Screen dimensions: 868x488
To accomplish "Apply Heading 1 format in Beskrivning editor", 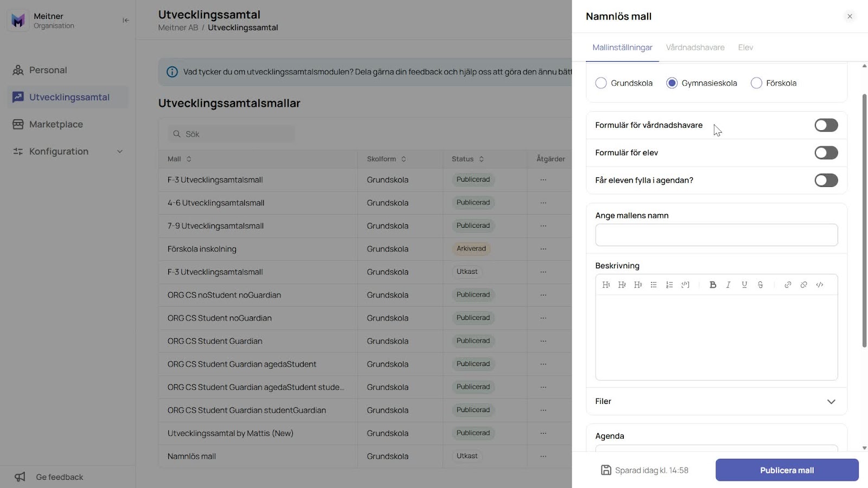I will click(606, 285).
